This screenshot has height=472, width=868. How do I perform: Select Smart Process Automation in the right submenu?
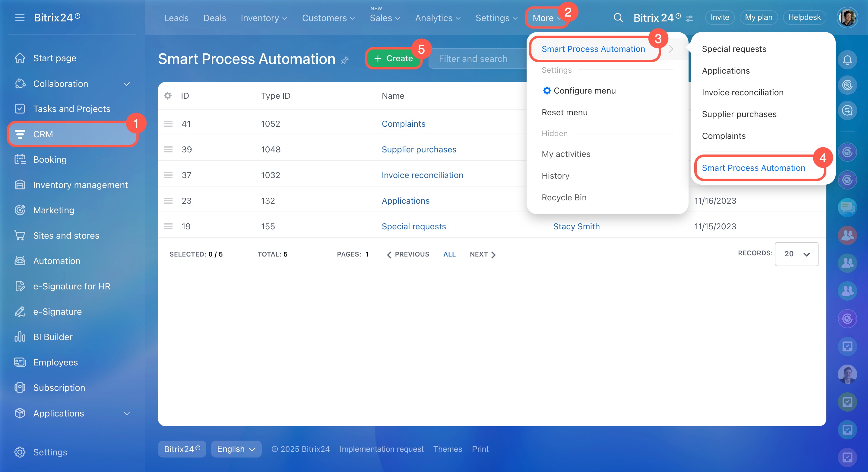[753, 168]
